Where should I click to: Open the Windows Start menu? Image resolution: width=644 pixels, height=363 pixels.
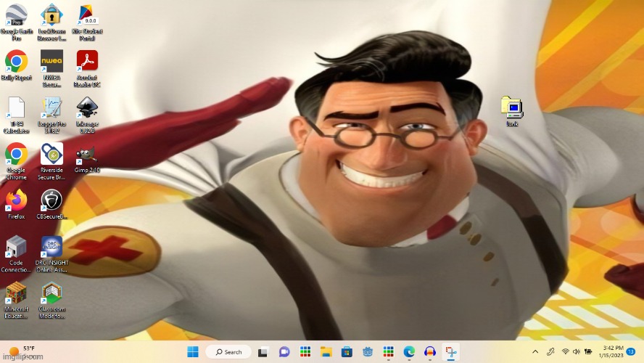pyautogui.click(x=193, y=352)
